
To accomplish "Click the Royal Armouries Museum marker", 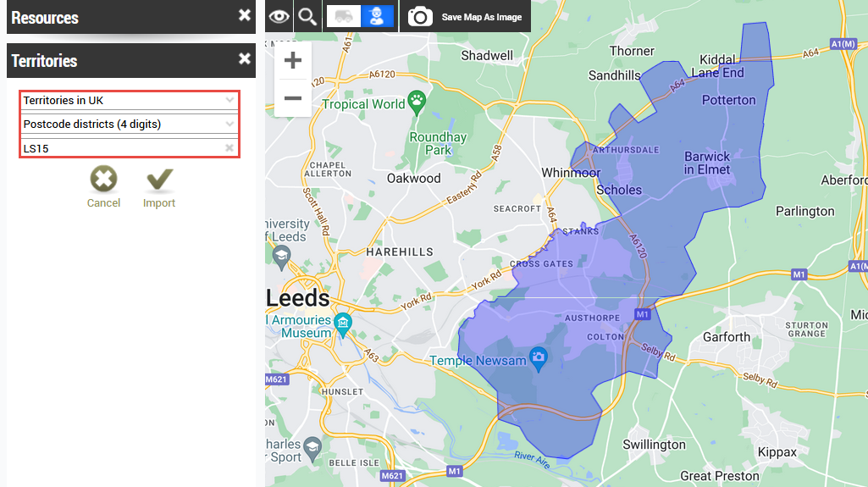I will (342, 323).
